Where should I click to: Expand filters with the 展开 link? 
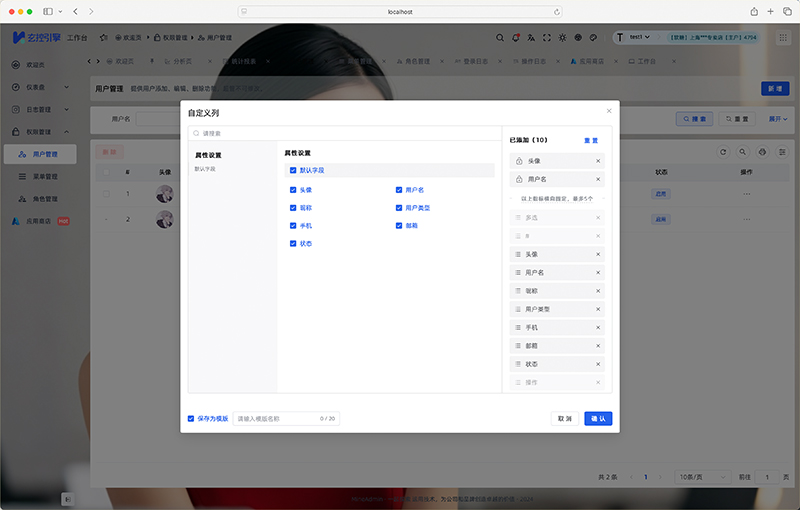[778, 119]
